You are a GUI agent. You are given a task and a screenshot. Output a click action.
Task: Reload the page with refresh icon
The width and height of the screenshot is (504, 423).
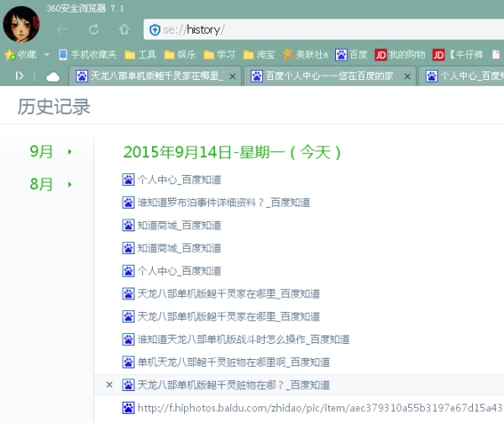[x=93, y=29]
